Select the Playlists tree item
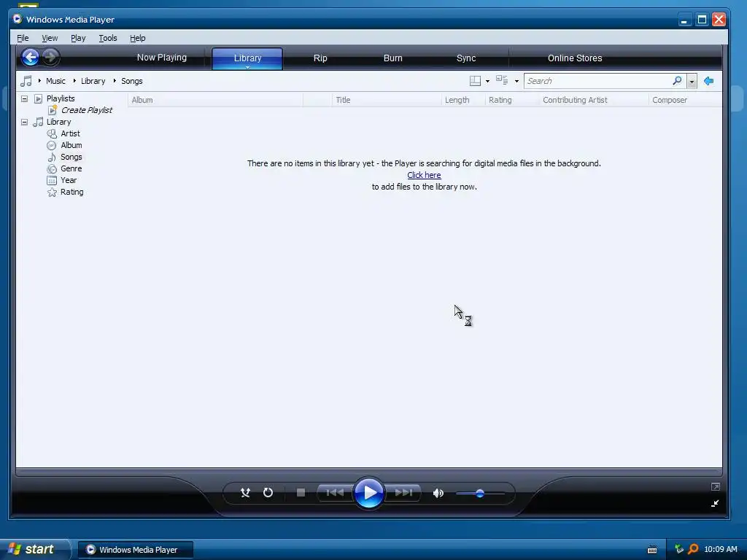 point(61,98)
